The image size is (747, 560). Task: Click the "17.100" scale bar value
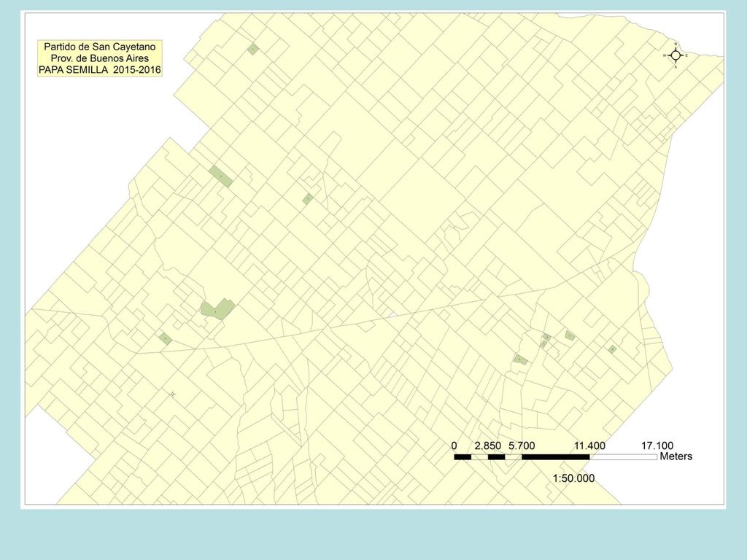coord(657,446)
